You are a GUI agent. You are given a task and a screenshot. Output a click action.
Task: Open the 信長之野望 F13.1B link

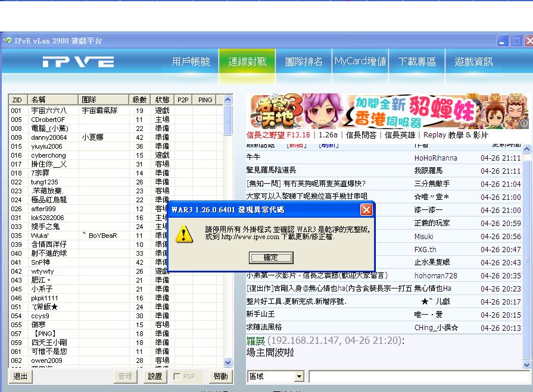pyautogui.click(x=278, y=135)
